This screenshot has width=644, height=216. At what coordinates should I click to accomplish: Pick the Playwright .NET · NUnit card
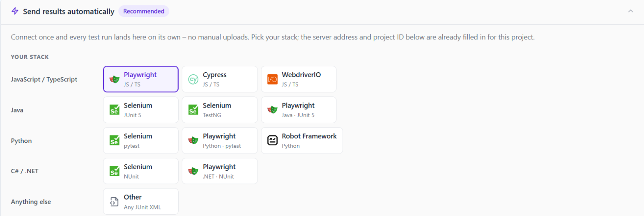point(220,171)
